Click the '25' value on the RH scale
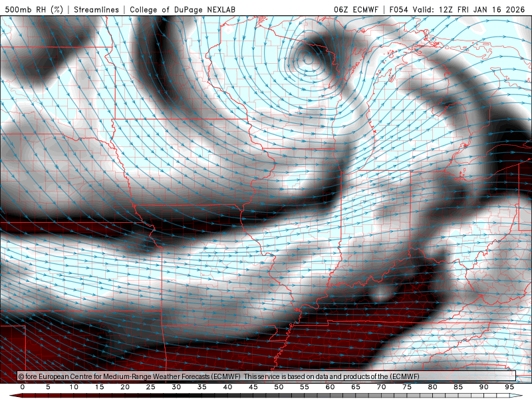This screenshot has width=532, height=399. tap(151, 387)
